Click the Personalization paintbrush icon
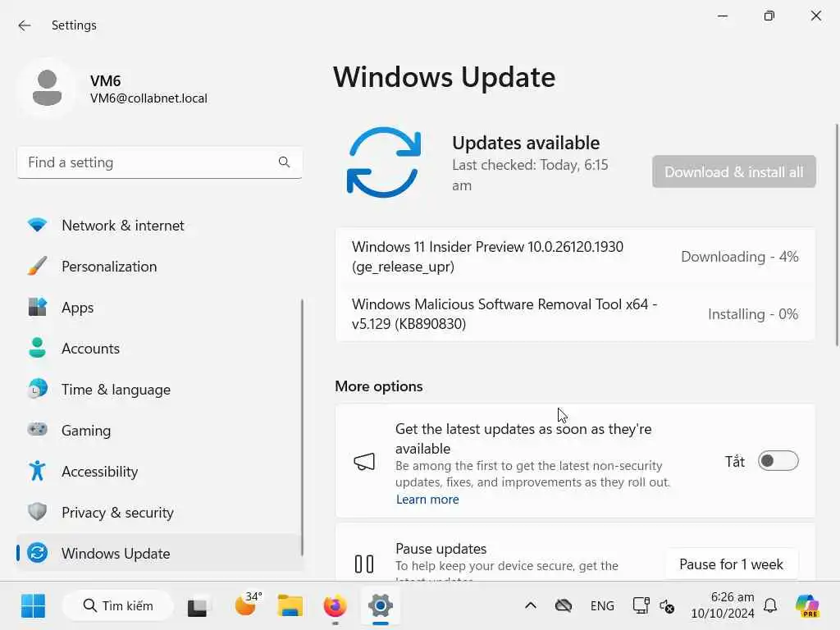 pos(37,266)
